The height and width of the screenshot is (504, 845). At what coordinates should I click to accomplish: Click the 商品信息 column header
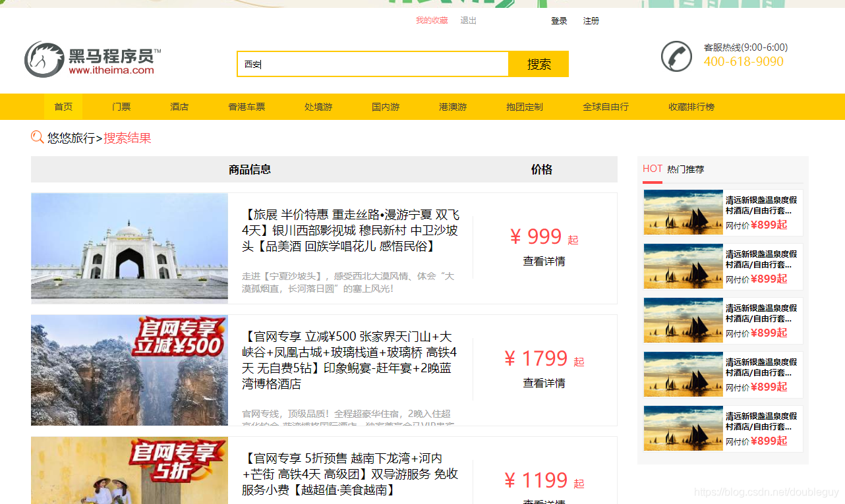pos(250,169)
